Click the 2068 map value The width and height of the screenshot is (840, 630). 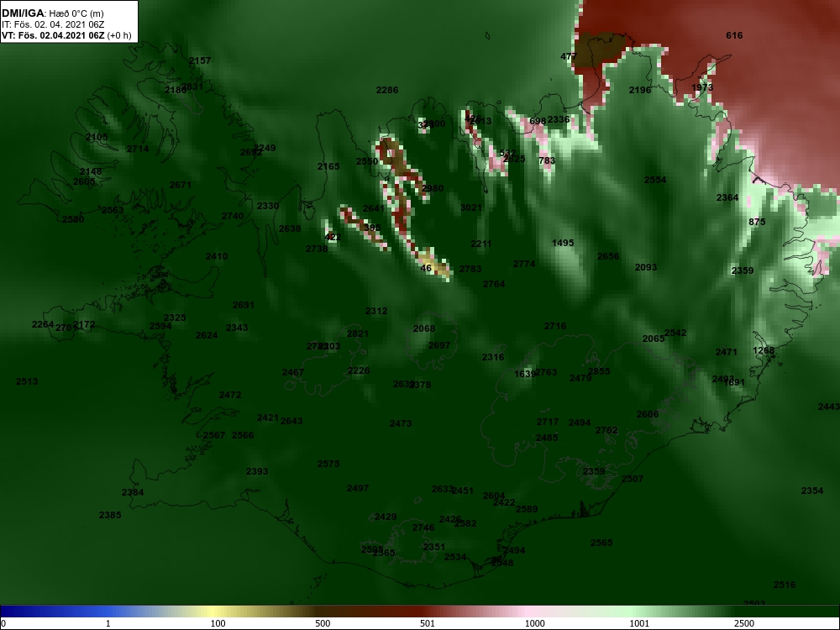(x=424, y=328)
